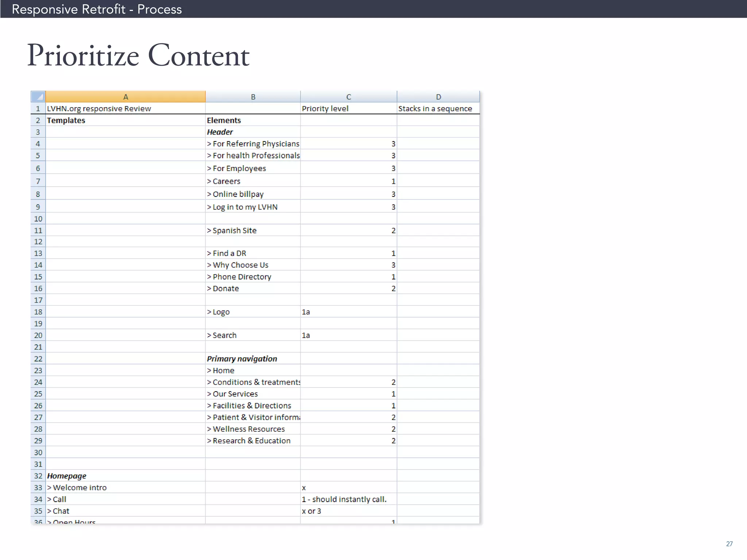Select the '> Home' cell

point(253,370)
